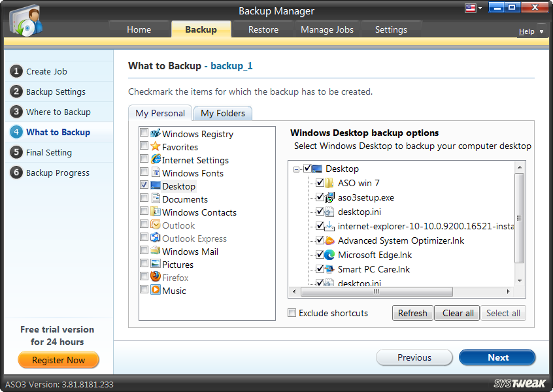Image resolution: width=553 pixels, height=392 pixels.
Task: Click the Microsoft Edge.lnk icon
Action: pos(329,255)
